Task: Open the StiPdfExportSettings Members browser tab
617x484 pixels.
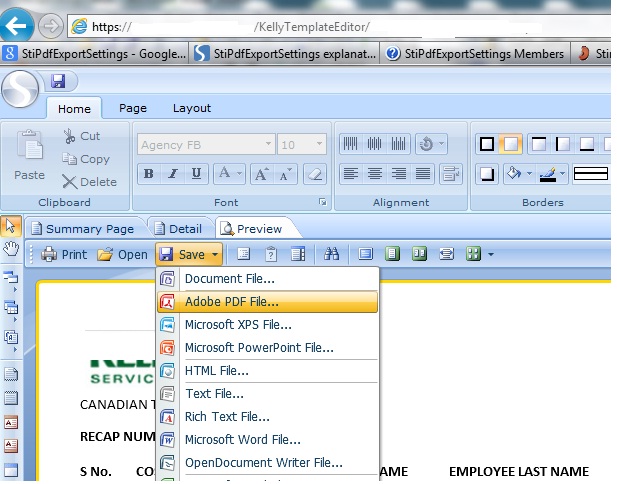Action: click(475, 53)
